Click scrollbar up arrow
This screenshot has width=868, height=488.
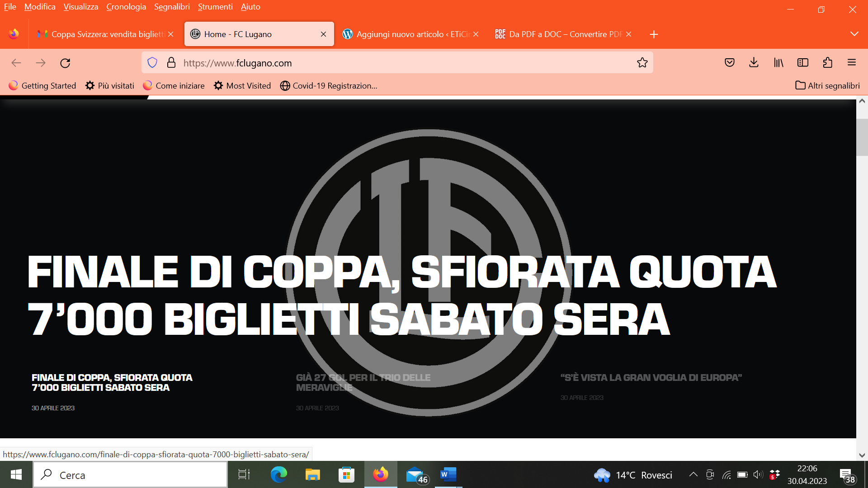(862, 101)
